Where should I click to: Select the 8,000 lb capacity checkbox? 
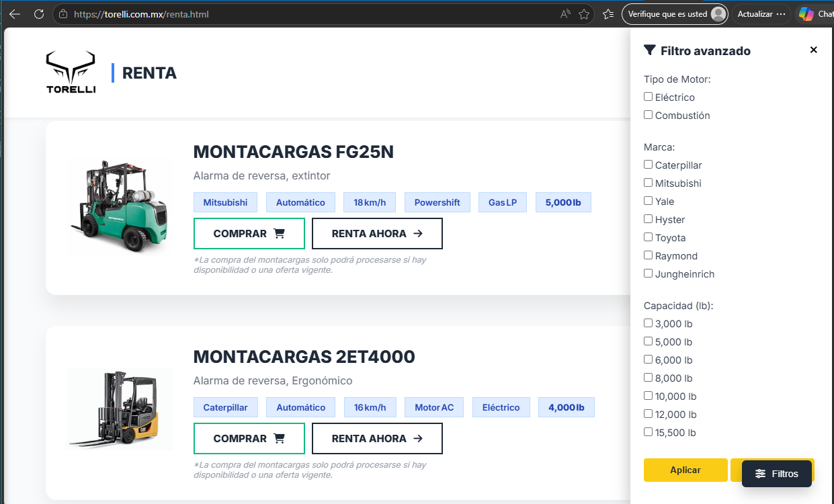tap(648, 378)
